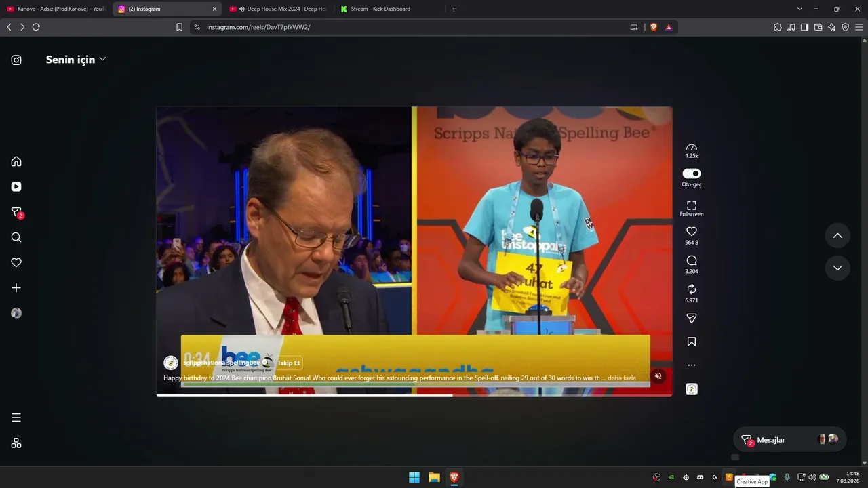Open the Mesajlar floating messages button
This screenshot has height=488, width=868.
coord(789,440)
